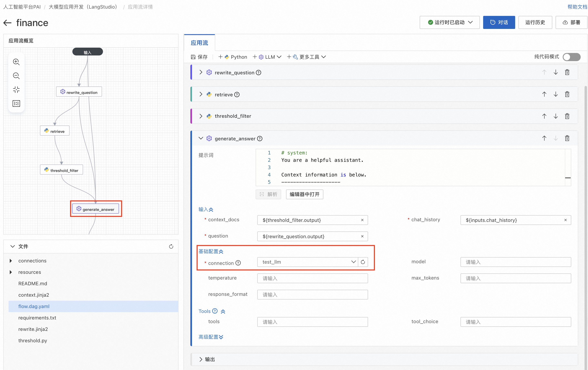Expand the connections folder in the file tree

click(x=11, y=261)
